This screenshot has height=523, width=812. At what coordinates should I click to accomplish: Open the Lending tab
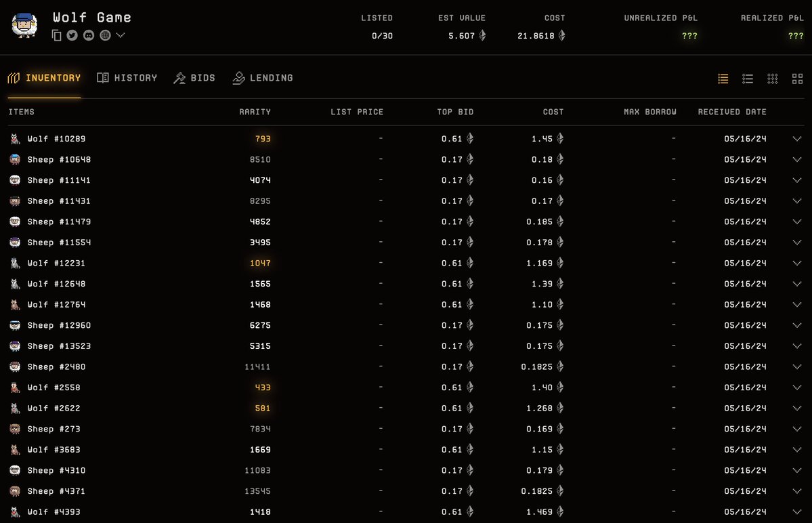pyautogui.click(x=263, y=78)
